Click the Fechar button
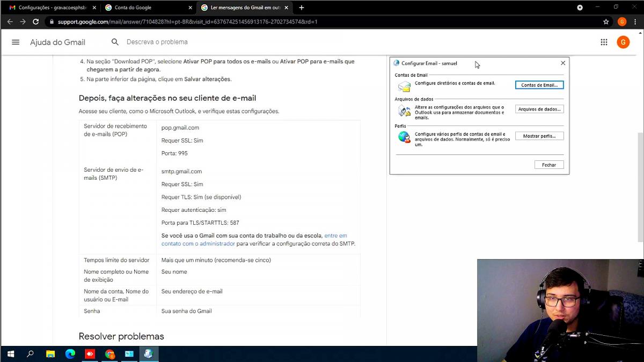Image resolution: width=644 pixels, height=362 pixels. 549,165
